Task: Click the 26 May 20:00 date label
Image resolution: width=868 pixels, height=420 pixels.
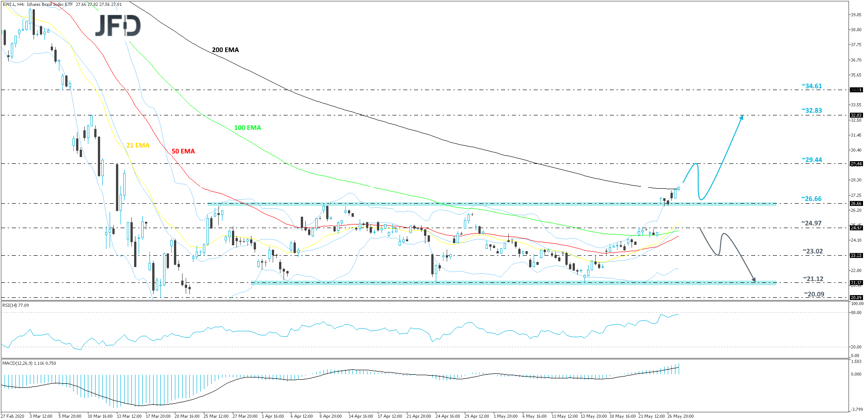Action: (680, 416)
